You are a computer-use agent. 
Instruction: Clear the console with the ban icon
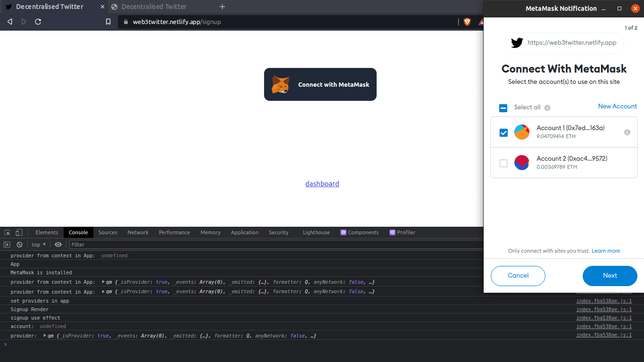(19, 245)
